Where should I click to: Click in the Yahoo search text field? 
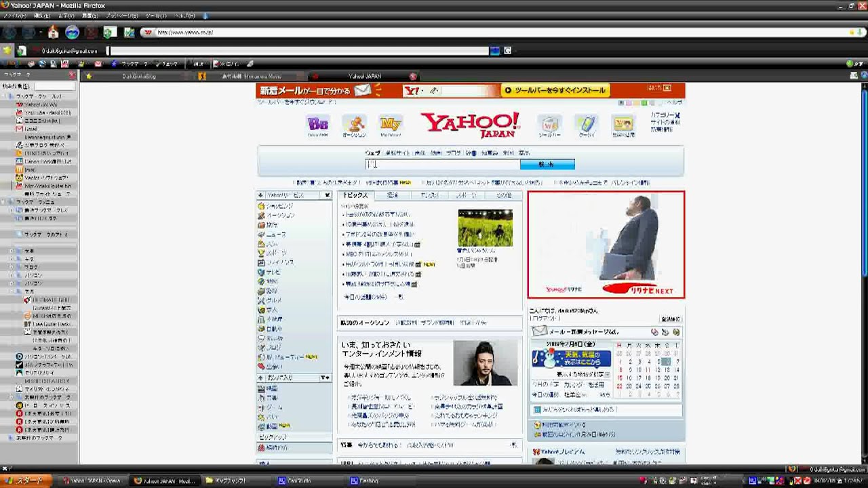(x=442, y=164)
